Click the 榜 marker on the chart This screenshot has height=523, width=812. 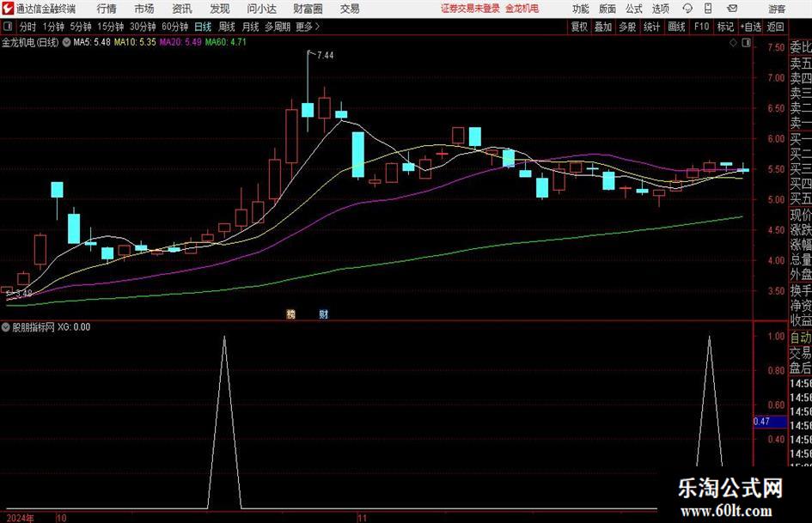[290, 313]
